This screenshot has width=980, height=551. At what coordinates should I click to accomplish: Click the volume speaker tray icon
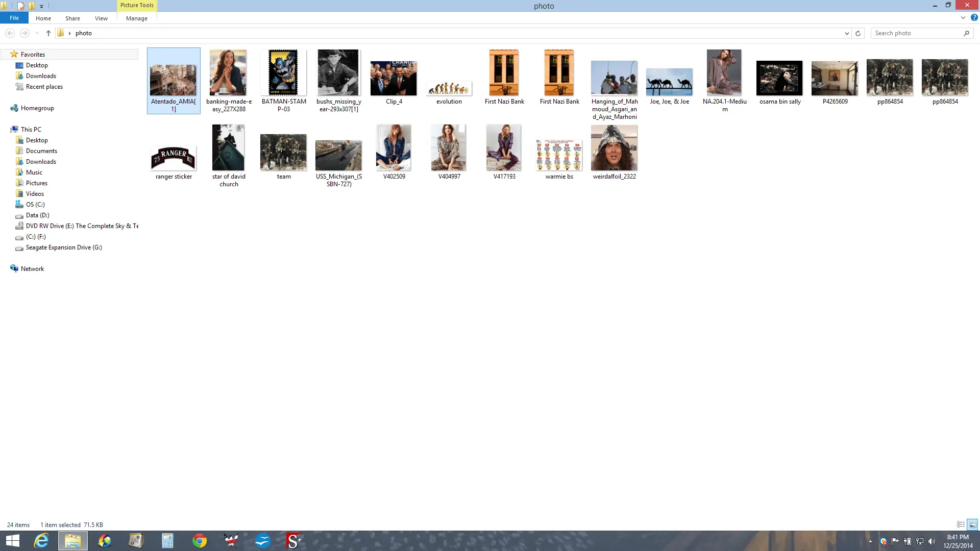932,541
